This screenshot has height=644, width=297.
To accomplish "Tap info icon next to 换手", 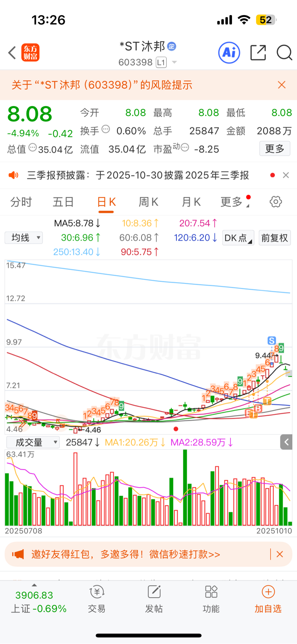I will (106, 129).
